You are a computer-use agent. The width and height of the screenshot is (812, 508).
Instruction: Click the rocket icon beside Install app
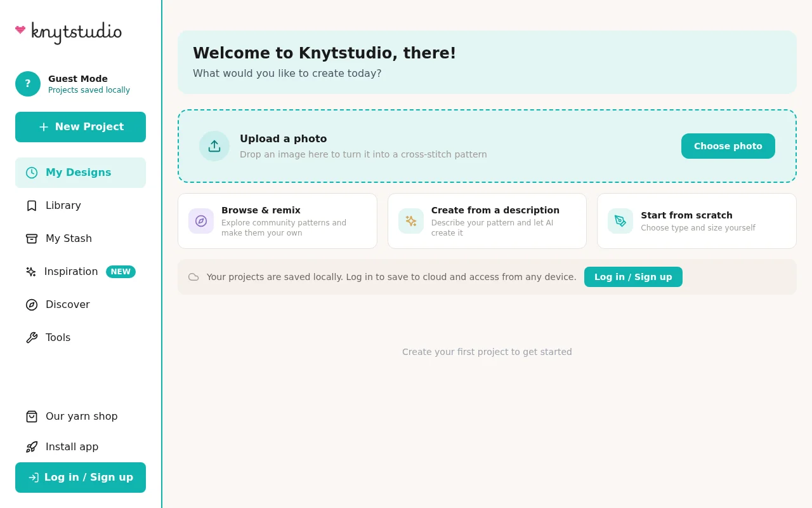click(32, 447)
